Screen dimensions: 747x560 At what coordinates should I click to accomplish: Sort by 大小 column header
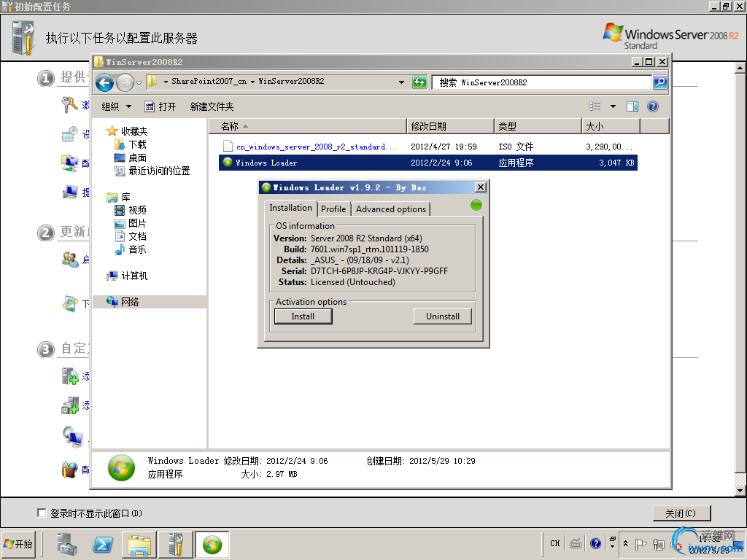(611, 126)
